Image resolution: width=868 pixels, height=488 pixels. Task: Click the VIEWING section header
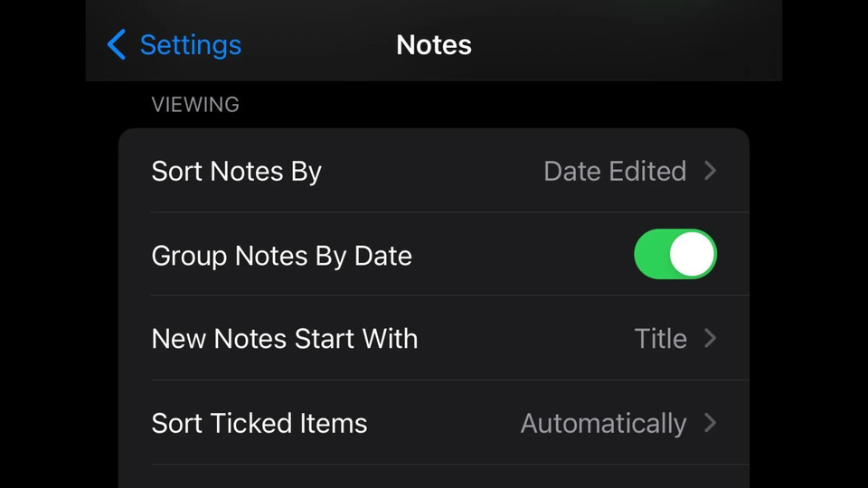point(195,105)
